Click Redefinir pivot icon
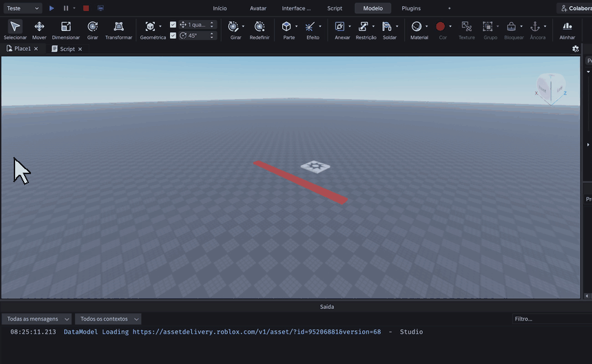This screenshot has height=364, width=592. (260, 26)
